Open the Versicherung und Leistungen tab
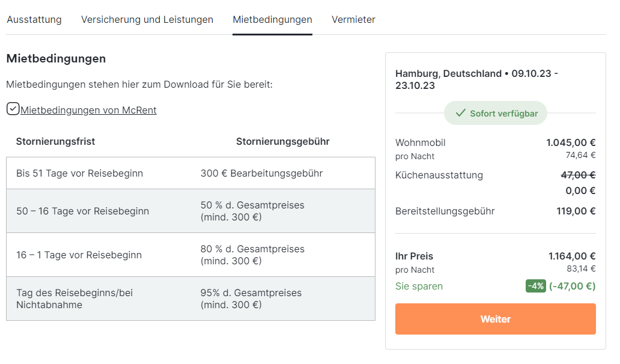 pyautogui.click(x=147, y=20)
